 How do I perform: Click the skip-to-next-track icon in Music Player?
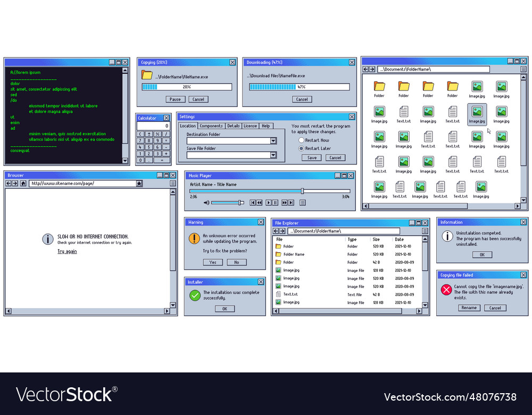(291, 203)
